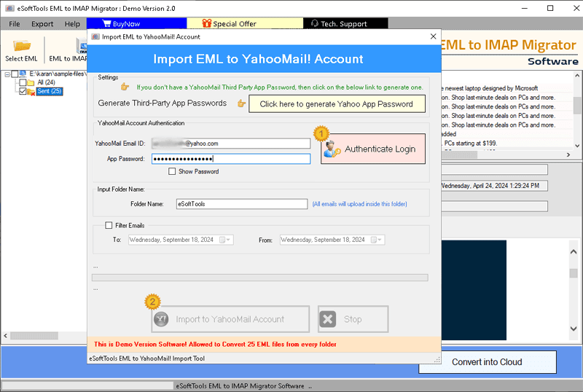Click the Stop button
The width and height of the screenshot is (583, 392).
coord(353,319)
